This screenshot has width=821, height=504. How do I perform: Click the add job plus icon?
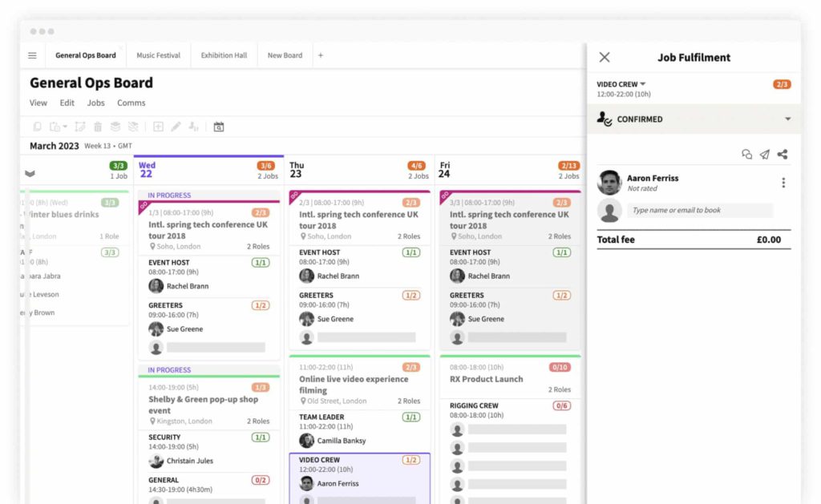pos(158,127)
